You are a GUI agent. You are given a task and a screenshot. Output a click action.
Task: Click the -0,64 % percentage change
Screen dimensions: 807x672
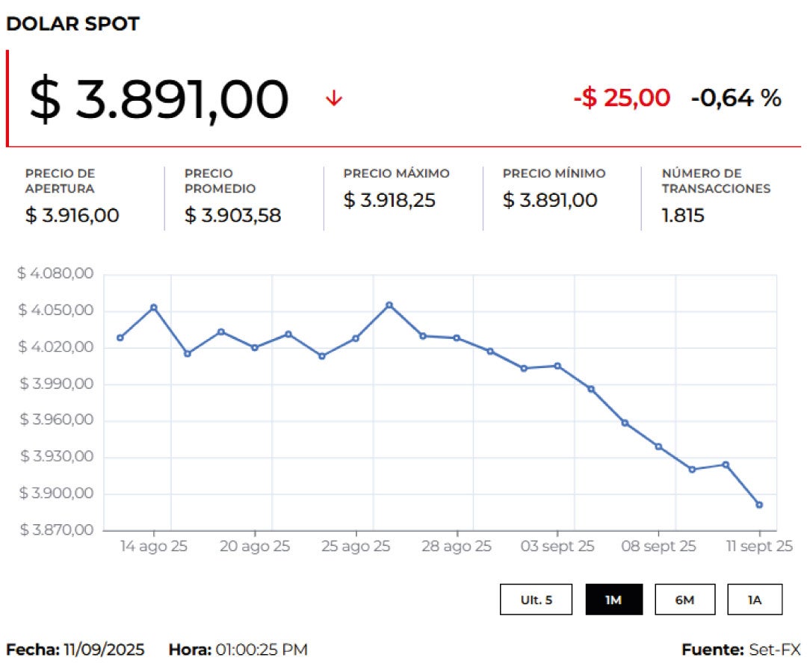point(736,98)
